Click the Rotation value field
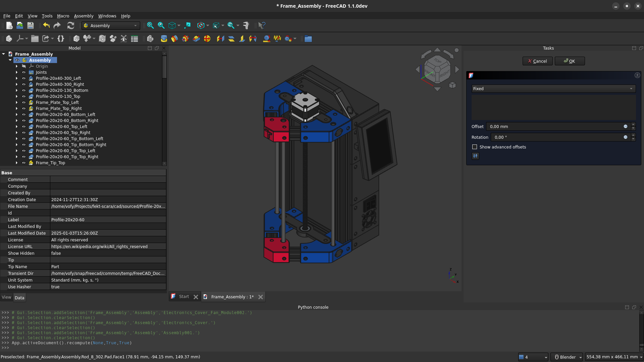Image resolution: width=644 pixels, height=362 pixels. 561,137
